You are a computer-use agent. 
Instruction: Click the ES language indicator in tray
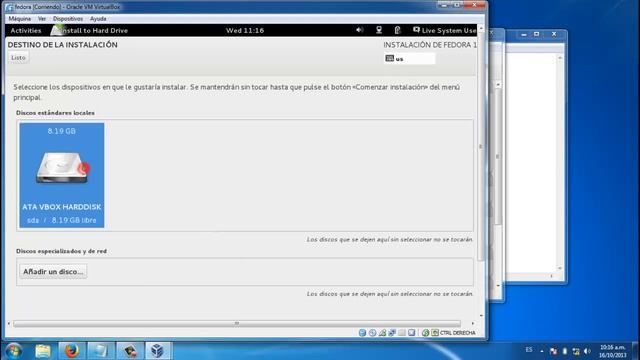pos(529,350)
